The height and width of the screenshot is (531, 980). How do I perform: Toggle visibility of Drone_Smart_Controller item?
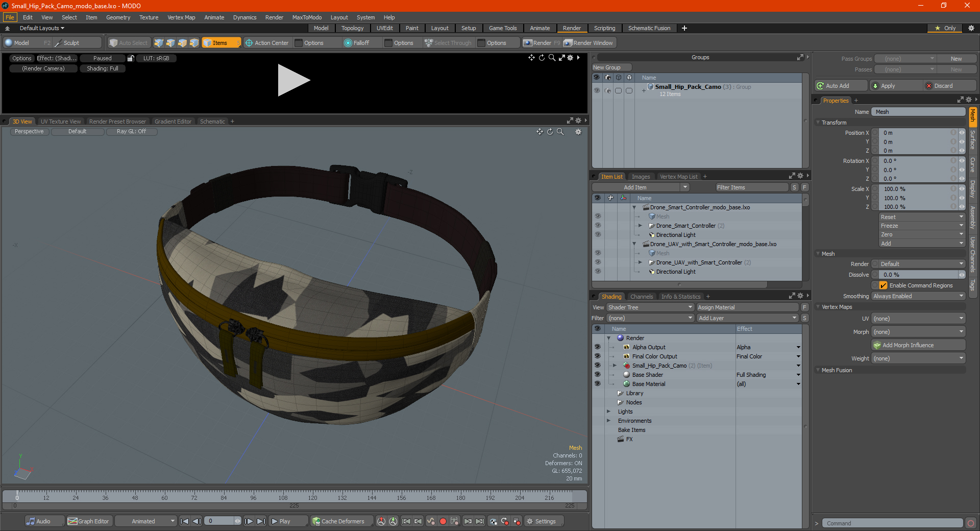[598, 226]
